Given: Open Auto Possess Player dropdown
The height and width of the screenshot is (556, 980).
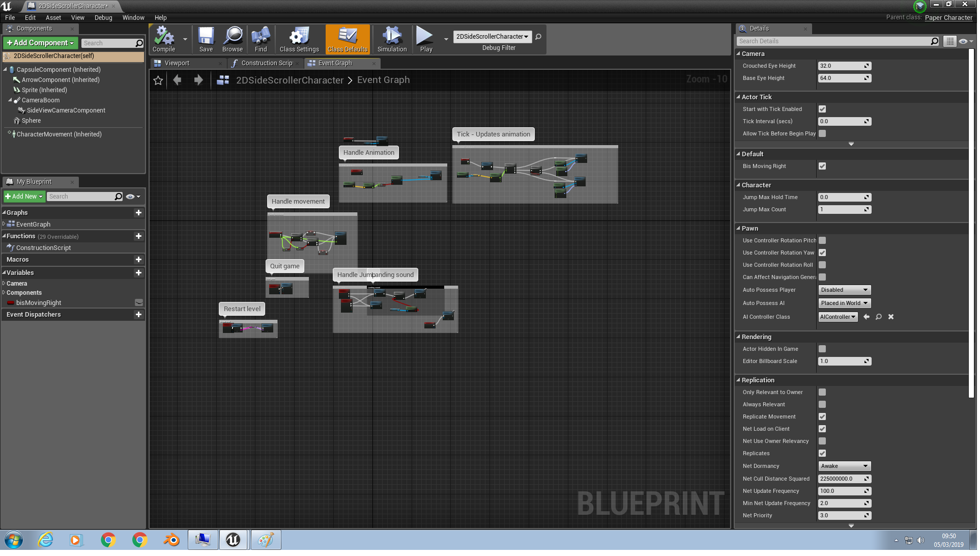Looking at the screenshot, I should pyautogui.click(x=845, y=290).
